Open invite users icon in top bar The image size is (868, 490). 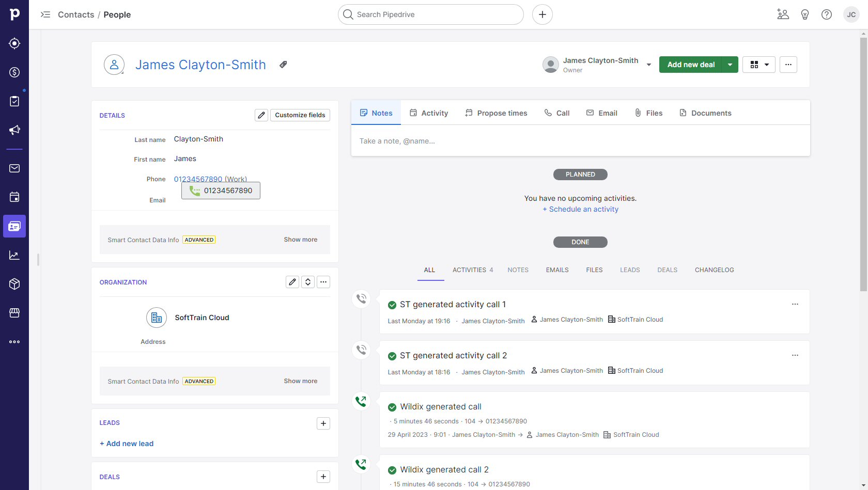pos(783,14)
